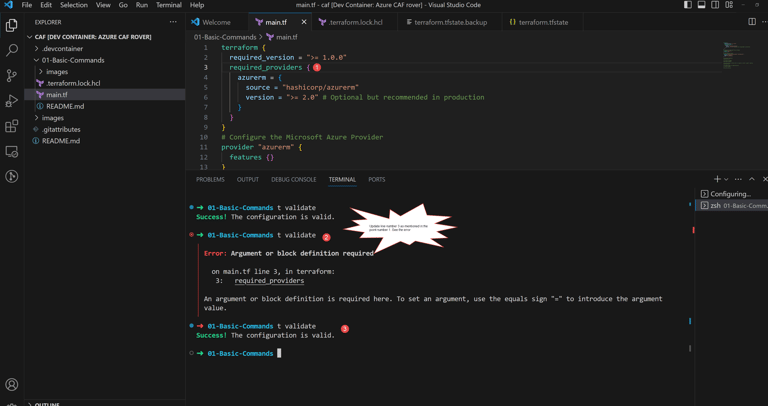Collapse the CAF workspace root folder

(29, 37)
